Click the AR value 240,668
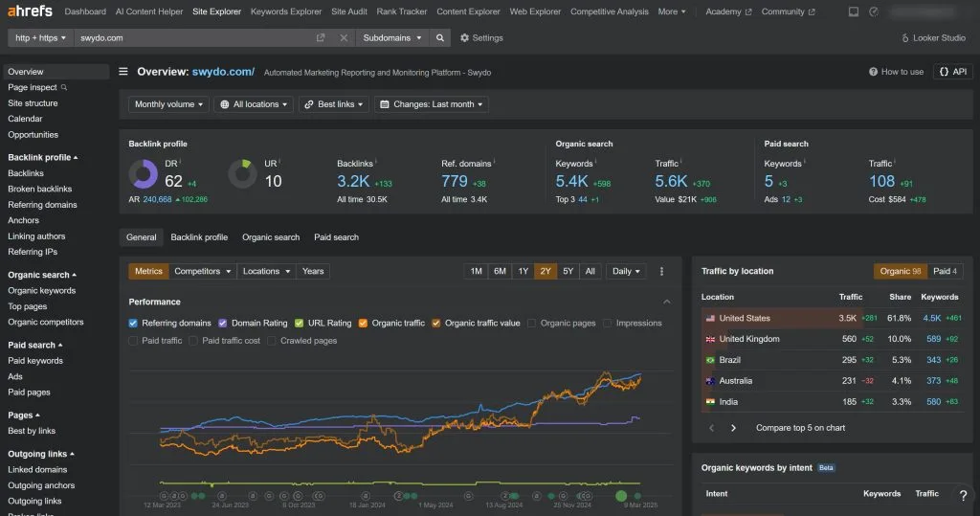 pyautogui.click(x=157, y=199)
